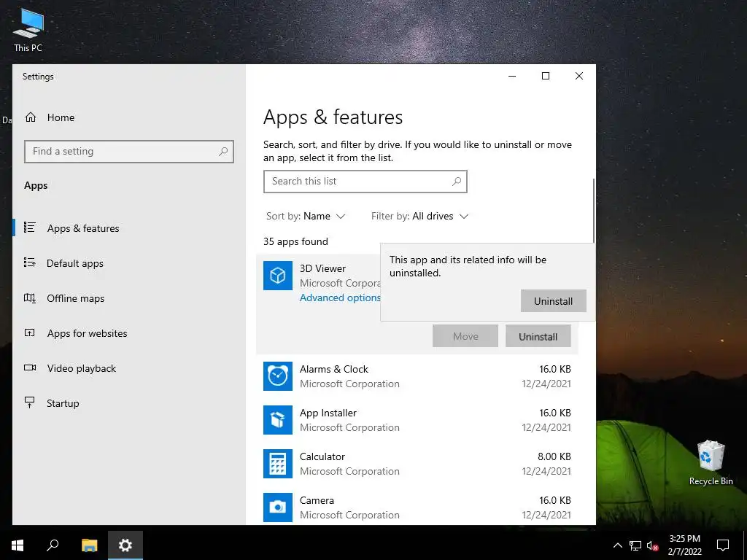Click the 35 apps found text
Image resolution: width=747 pixels, height=560 pixels.
(295, 241)
